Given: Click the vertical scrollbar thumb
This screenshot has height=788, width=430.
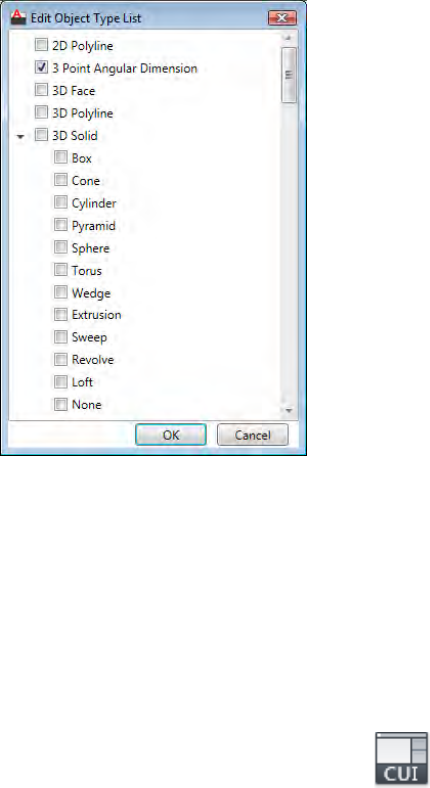Looking at the screenshot, I should point(289,75).
